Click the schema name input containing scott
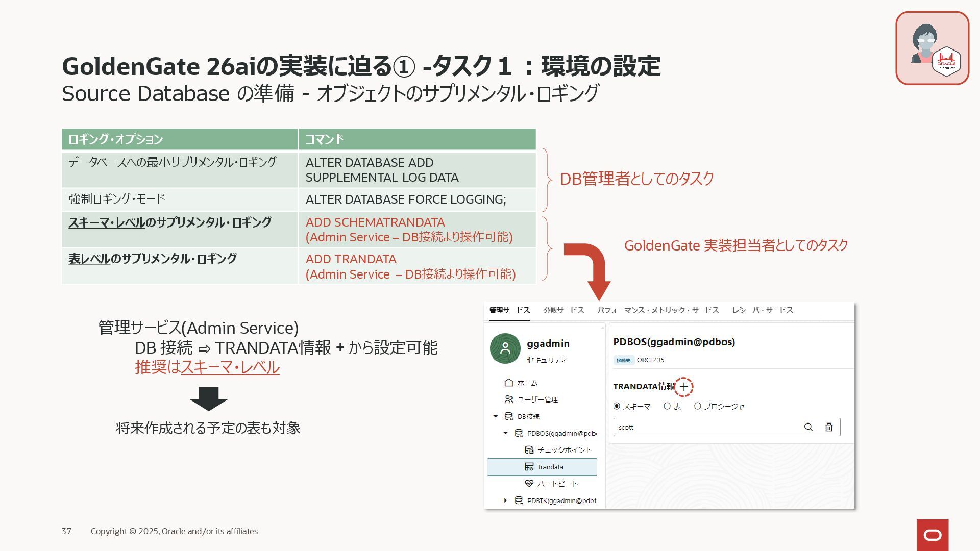This screenshot has width=980, height=551. (704, 428)
